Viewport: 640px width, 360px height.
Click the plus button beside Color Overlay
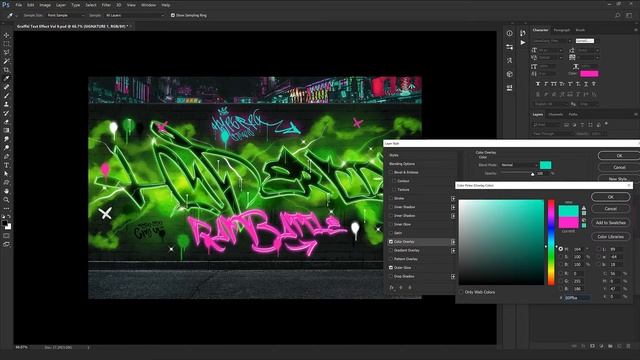click(453, 242)
